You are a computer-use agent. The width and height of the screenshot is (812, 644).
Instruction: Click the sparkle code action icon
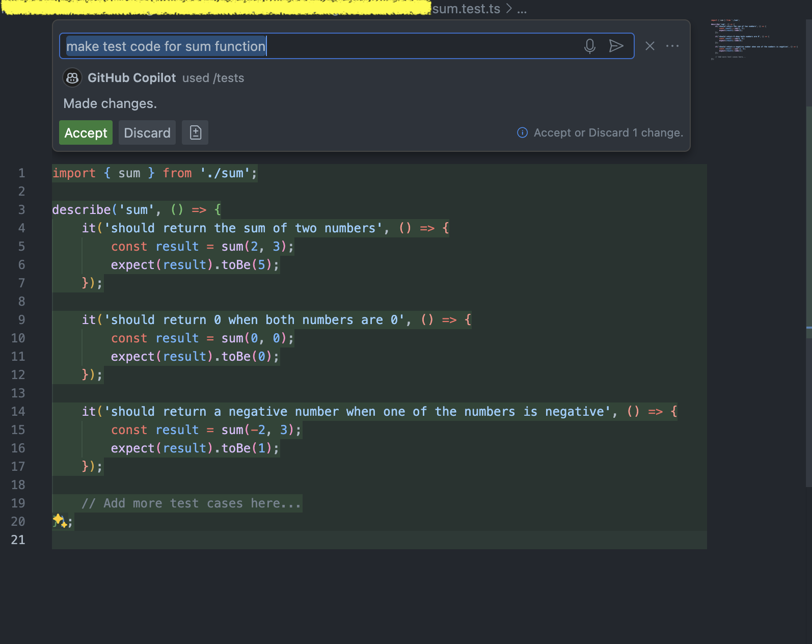pyautogui.click(x=60, y=521)
